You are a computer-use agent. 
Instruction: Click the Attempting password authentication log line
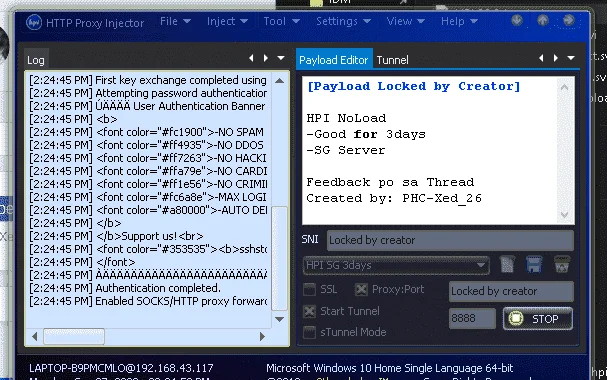pyautogui.click(x=148, y=93)
